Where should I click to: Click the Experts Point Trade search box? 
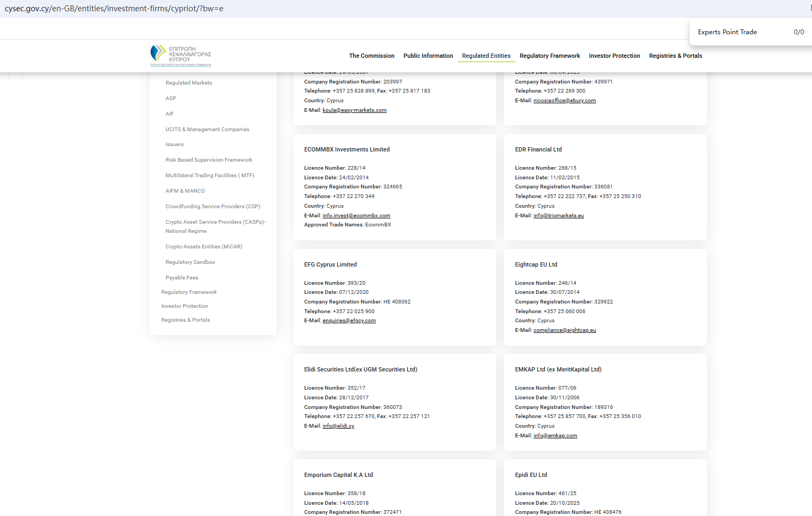[741, 32]
